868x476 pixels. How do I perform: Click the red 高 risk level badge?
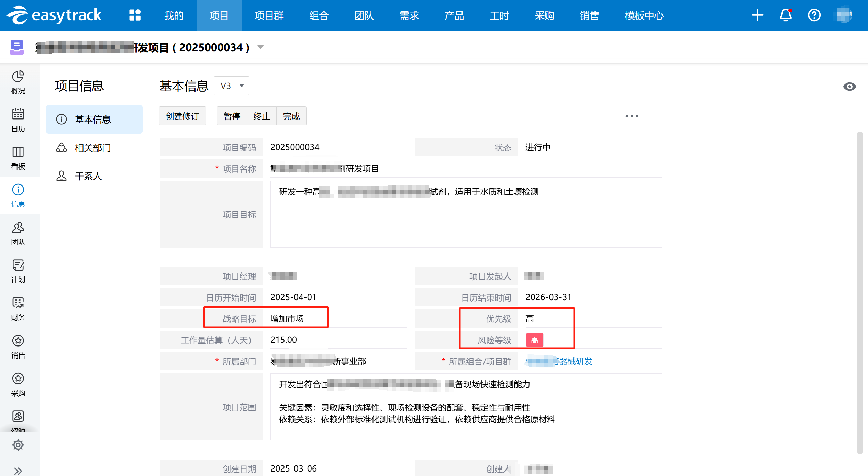[534, 340]
